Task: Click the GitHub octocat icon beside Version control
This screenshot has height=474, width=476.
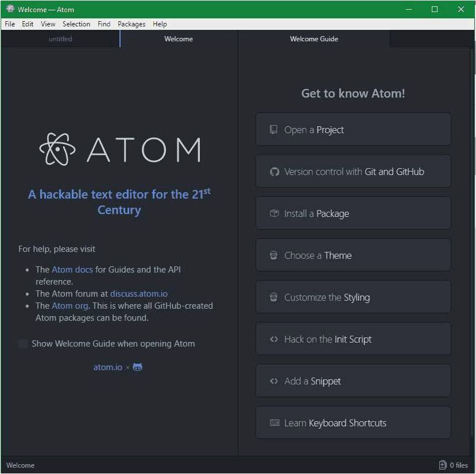Action: (274, 172)
